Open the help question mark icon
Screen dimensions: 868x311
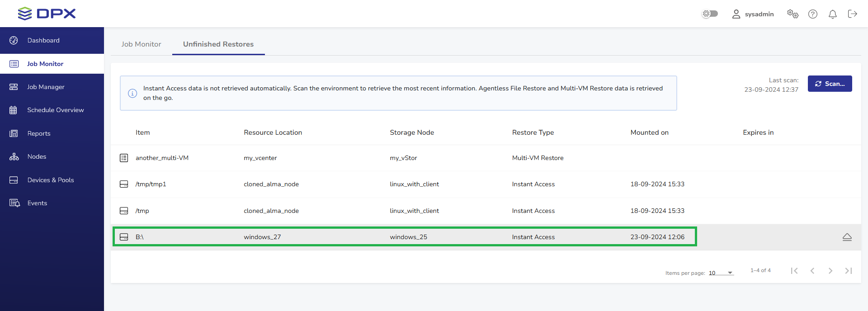[812, 14]
